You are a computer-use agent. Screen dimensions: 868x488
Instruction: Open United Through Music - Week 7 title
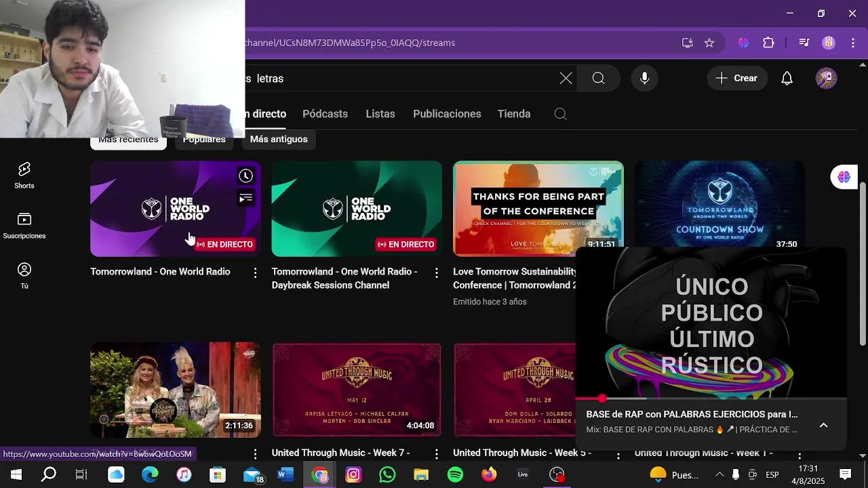click(x=340, y=453)
